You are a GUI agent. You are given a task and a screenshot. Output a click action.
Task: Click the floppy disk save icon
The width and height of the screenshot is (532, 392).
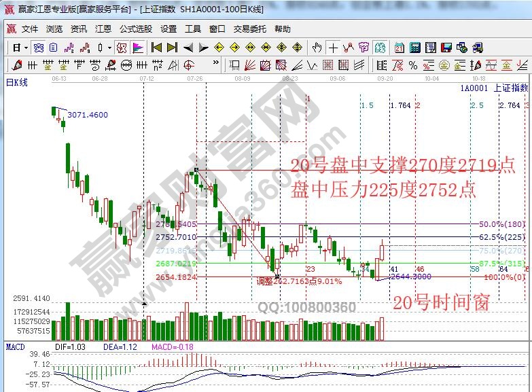pyautogui.click(x=446, y=48)
